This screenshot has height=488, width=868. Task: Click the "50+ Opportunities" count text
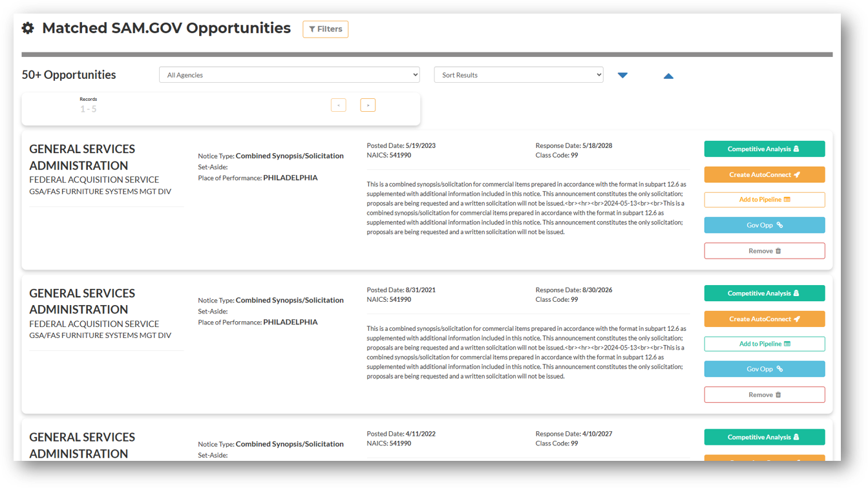click(69, 75)
